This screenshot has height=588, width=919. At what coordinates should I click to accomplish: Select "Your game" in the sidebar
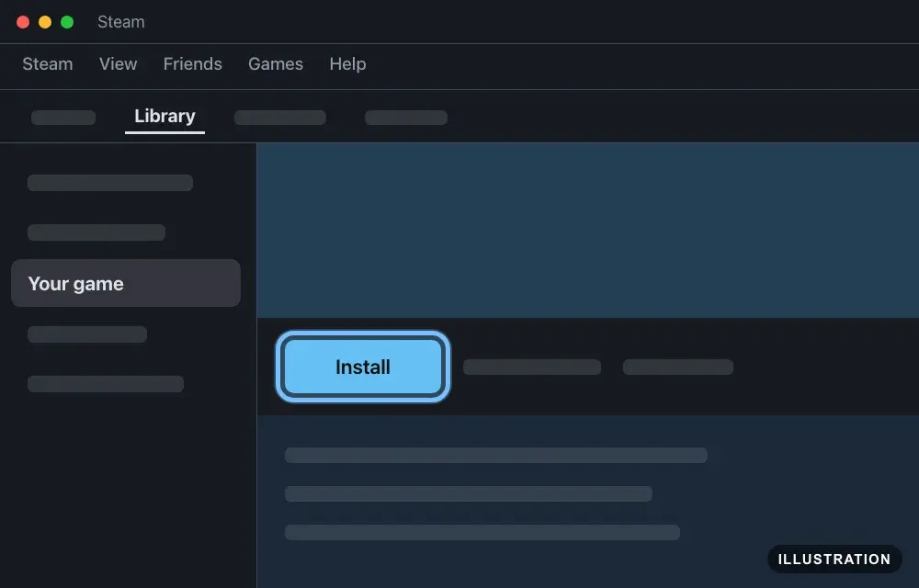(x=126, y=283)
